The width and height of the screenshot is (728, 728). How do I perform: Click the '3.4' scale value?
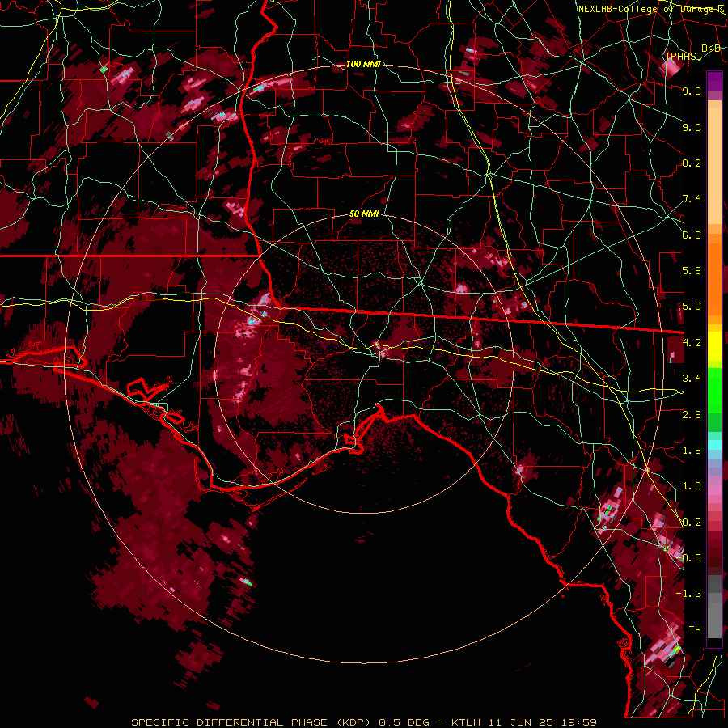692,379
